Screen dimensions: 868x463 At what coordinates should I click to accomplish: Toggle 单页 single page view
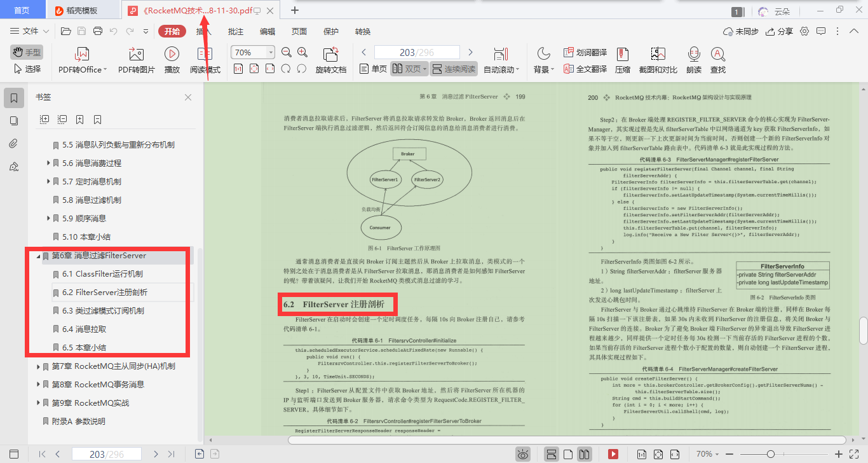point(373,69)
